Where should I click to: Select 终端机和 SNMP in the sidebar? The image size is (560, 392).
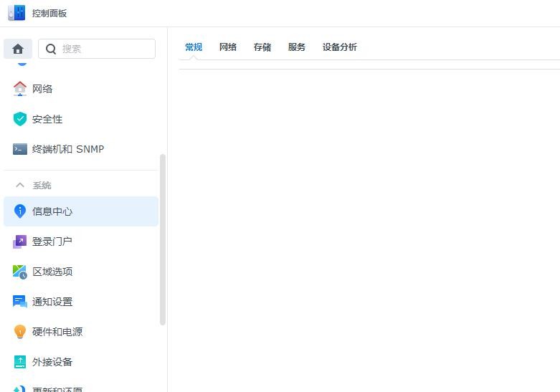point(67,149)
